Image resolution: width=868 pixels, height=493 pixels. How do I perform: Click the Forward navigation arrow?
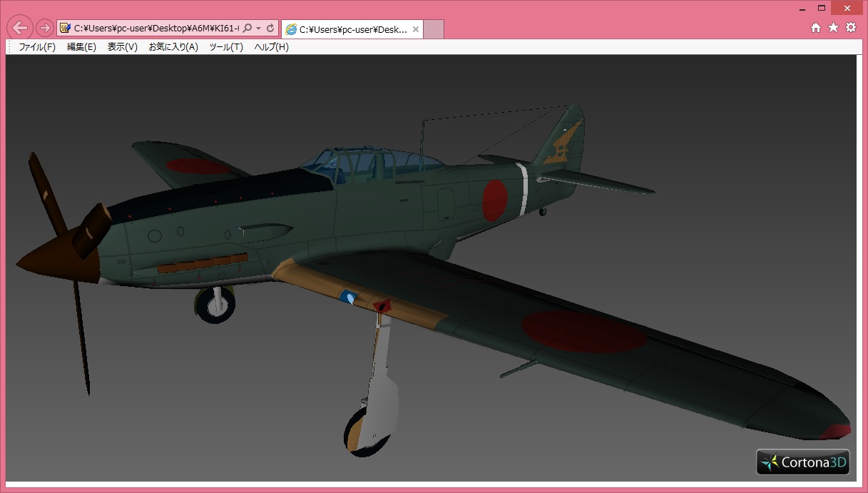44,28
